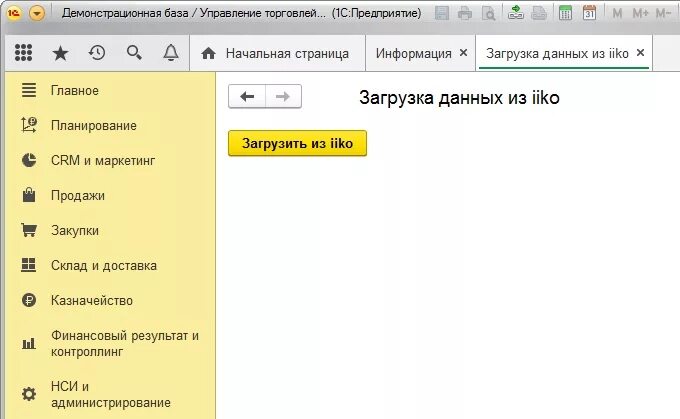Viewport: 680px width, 419px height.
Task: Open History clock icon
Action: 97,53
